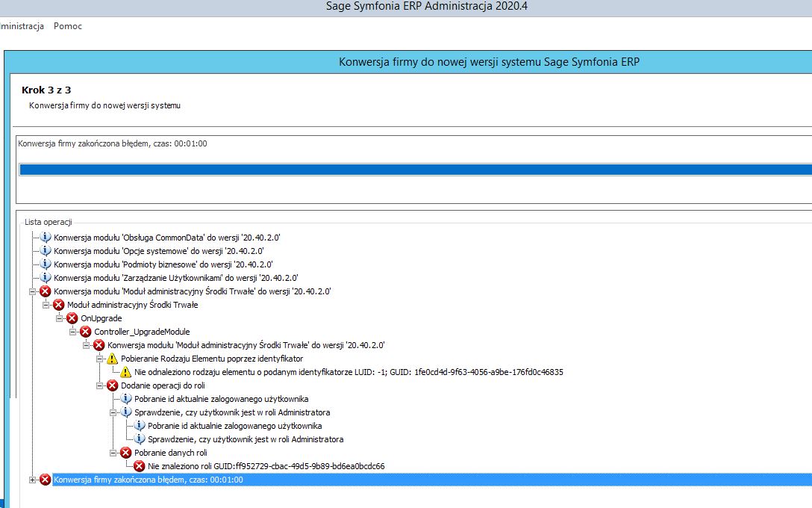Click the 'Lista operacji' group label

(x=49, y=222)
